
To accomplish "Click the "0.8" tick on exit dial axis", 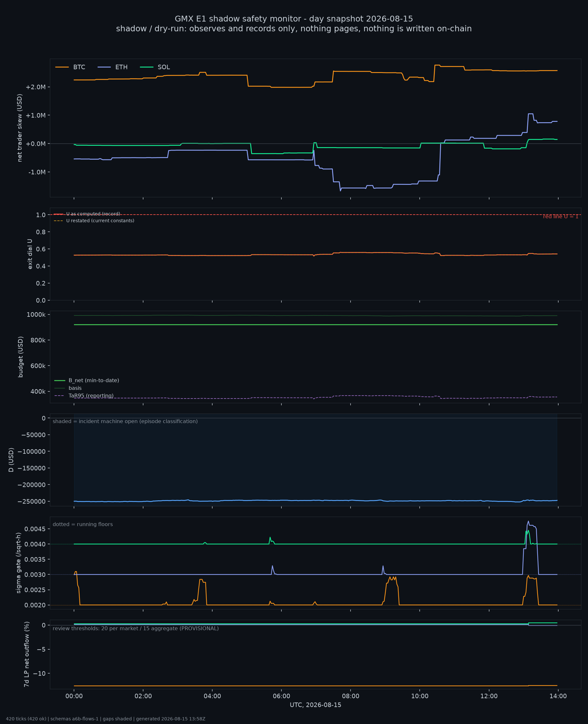I will coord(41,232).
